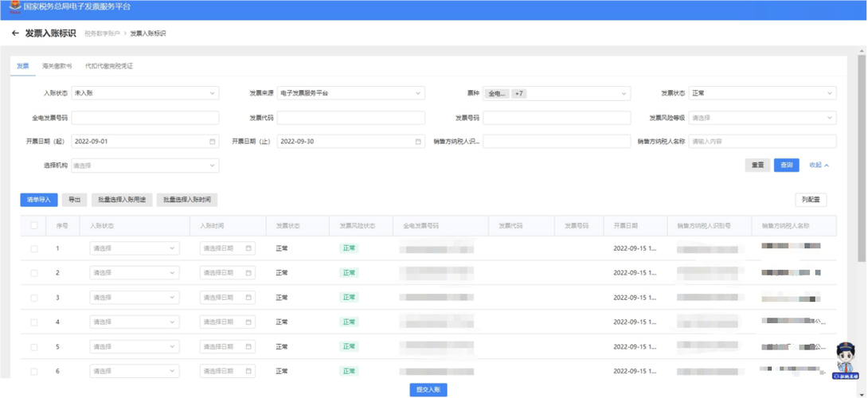Focus the 发票代码 input field
868x398 pixels.
click(351, 117)
